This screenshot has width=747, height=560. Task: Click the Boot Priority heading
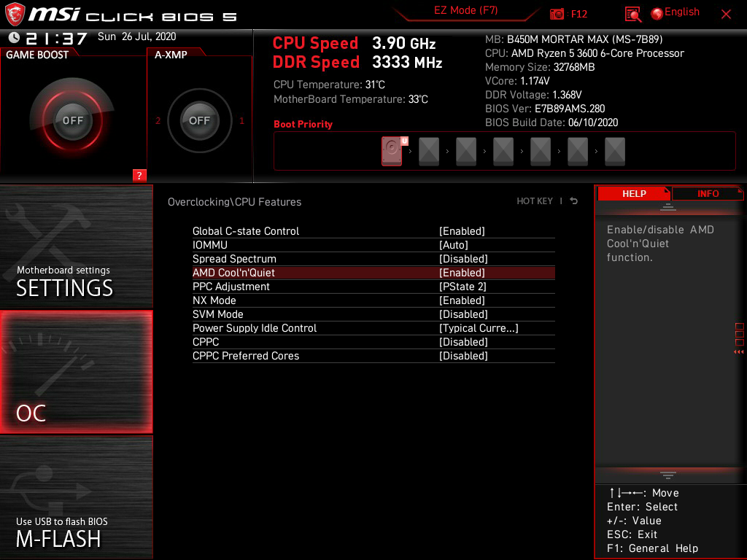[x=303, y=124]
